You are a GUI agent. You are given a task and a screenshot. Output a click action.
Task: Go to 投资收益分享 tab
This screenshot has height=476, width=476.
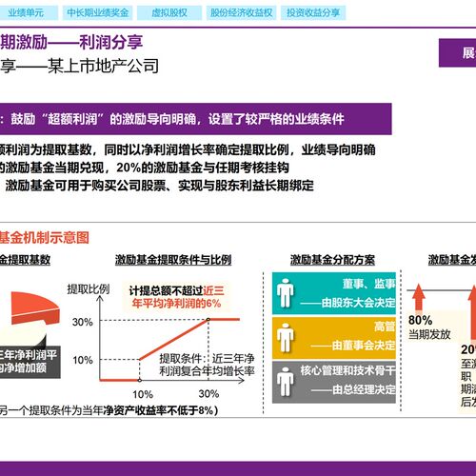pos(313,13)
